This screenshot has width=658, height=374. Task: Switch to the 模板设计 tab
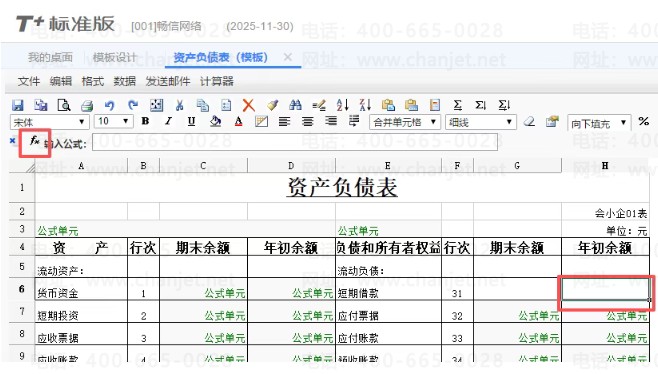[115, 57]
